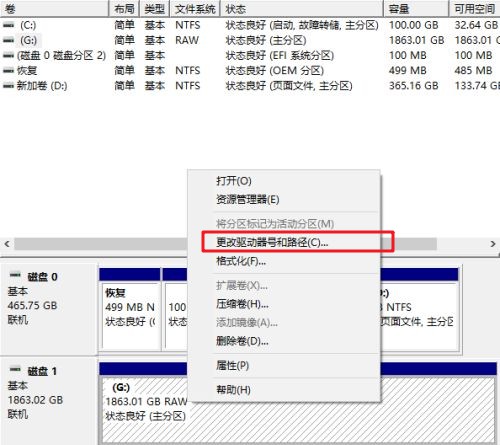Click the 磁盘 0 disk icon

pos(15,275)
